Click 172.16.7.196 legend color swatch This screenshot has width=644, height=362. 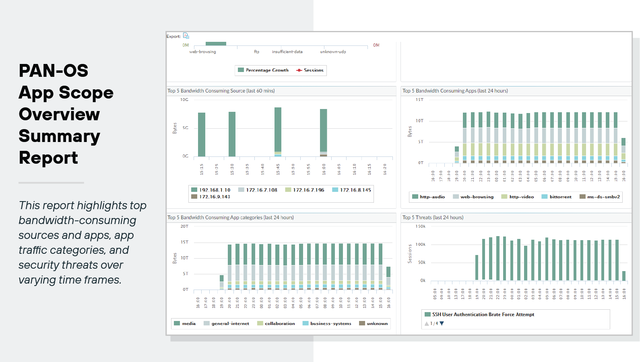coord(288,190)
